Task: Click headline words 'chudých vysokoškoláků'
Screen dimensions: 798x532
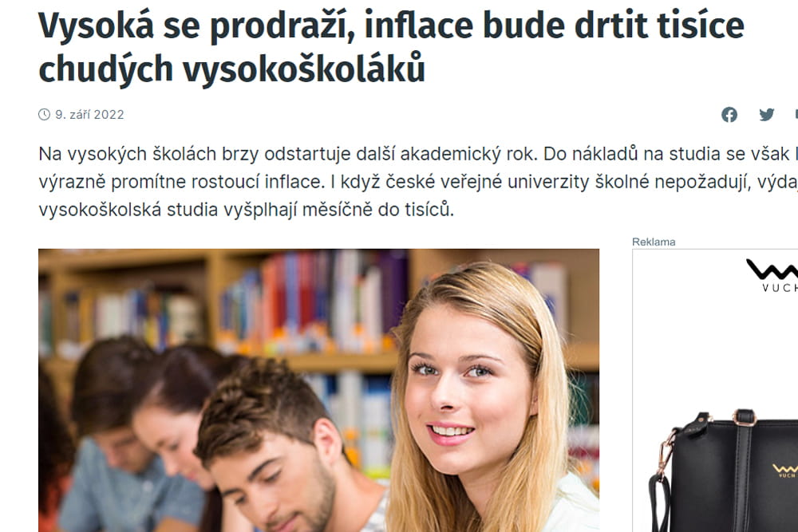Action: 231,69
